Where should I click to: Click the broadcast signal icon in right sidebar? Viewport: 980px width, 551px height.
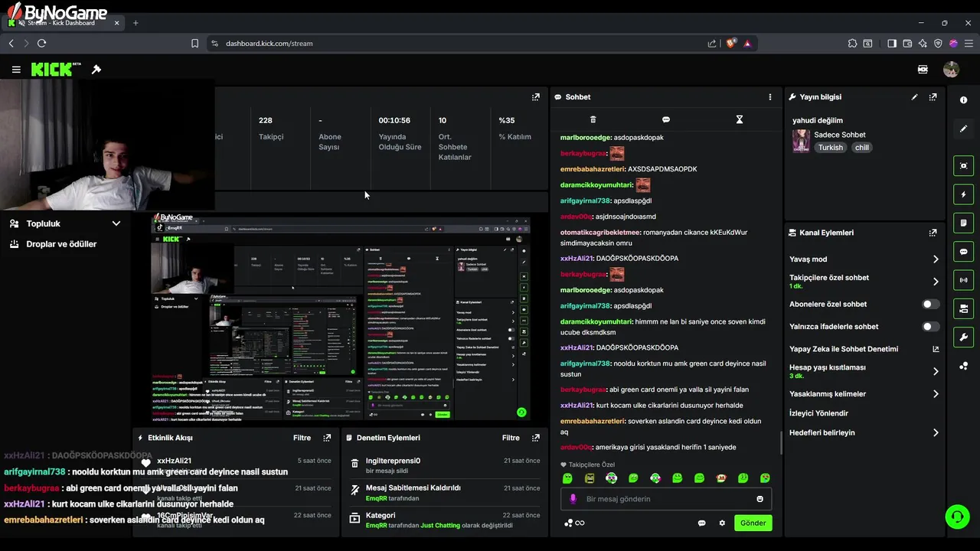click(964, 280)
